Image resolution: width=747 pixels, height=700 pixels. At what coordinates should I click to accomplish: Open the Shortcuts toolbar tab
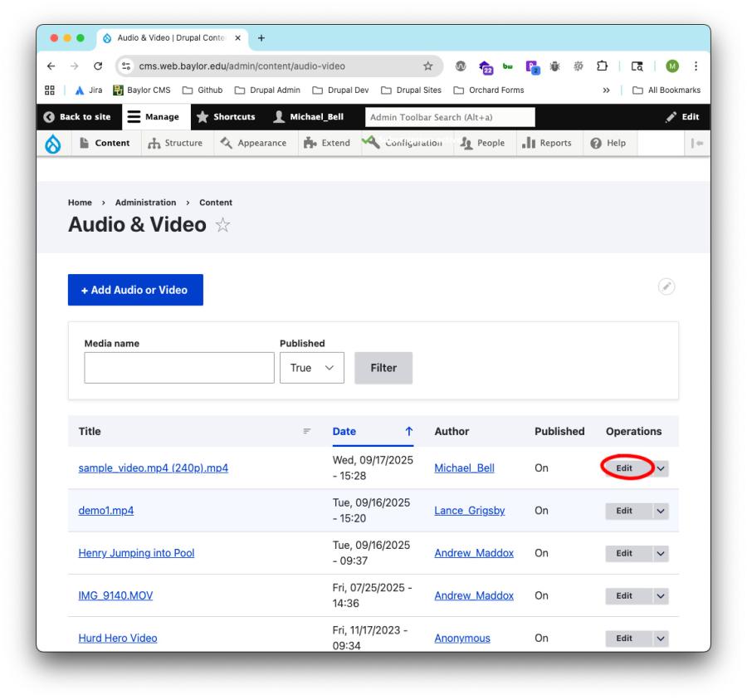[x=226, y=117]
